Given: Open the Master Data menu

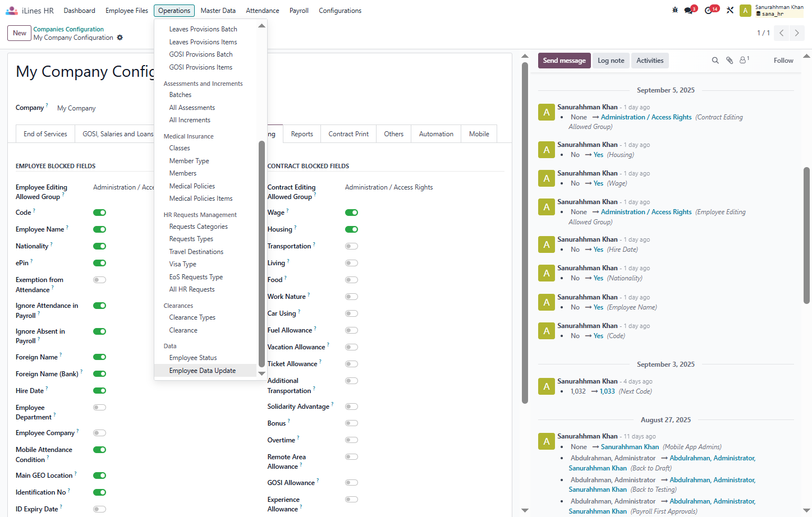Looking at the screenshot, I should pos(218,11).
